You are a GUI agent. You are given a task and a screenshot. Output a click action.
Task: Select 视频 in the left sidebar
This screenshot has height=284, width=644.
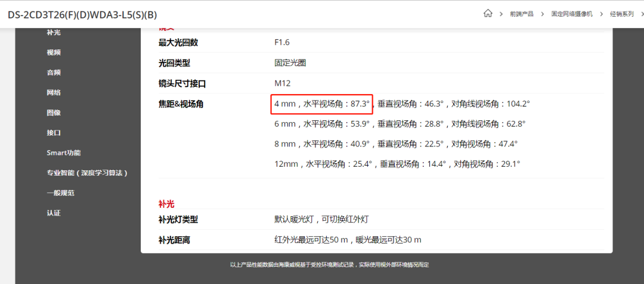coord(54,52)
